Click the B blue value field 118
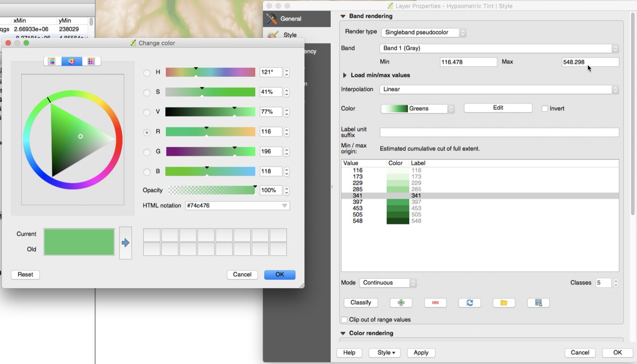Viewport: 637px width, 364px height. [271, 171]
